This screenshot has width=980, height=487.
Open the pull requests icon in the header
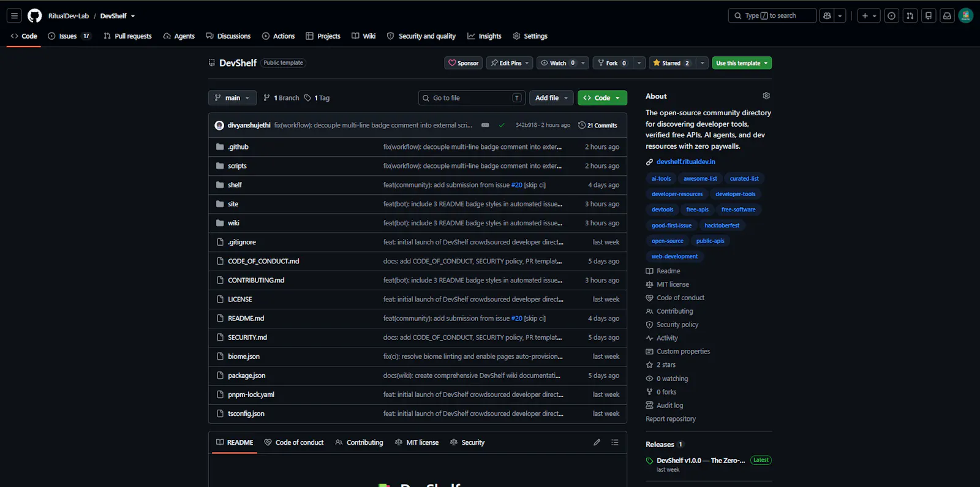pyautogui.click(x=910, y=16)
